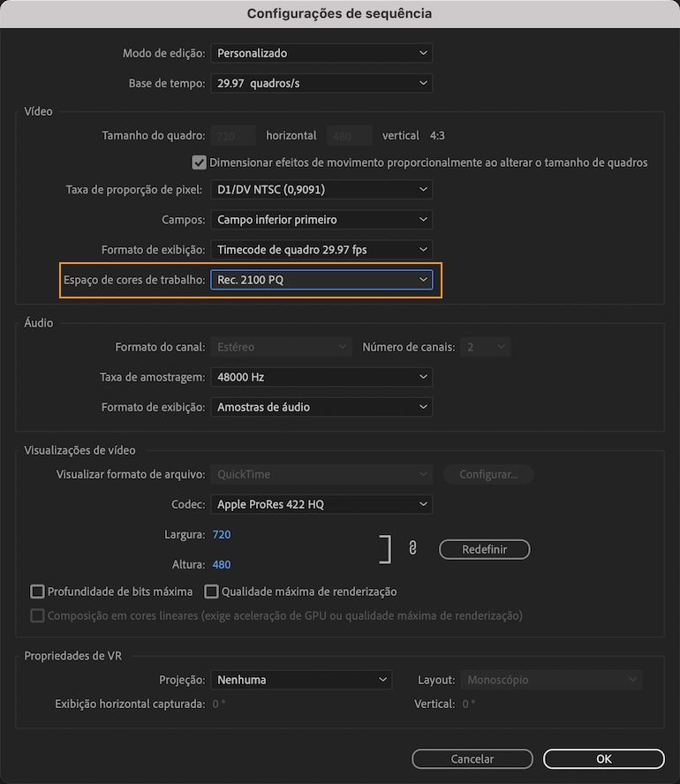Open the Campos dropdown
Screen dimensions: 680x784
321,219
